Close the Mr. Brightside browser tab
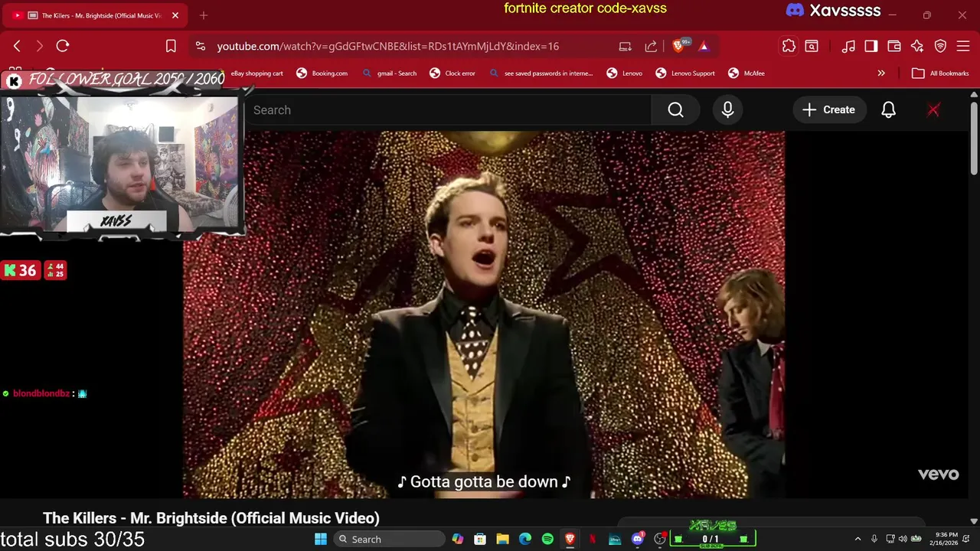Viewport: 980px width, 551px height. (x=175, y=15)
